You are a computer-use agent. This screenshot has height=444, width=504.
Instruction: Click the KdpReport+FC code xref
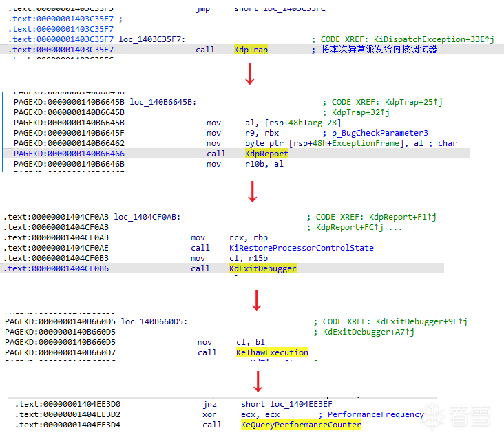coord(349,227)
